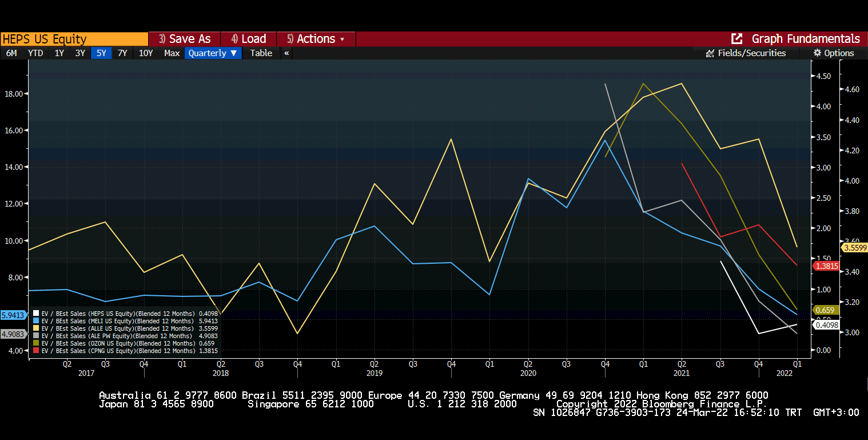
Task: Click the white HEPS US Equity legend swatch
Action: (36, 314)
